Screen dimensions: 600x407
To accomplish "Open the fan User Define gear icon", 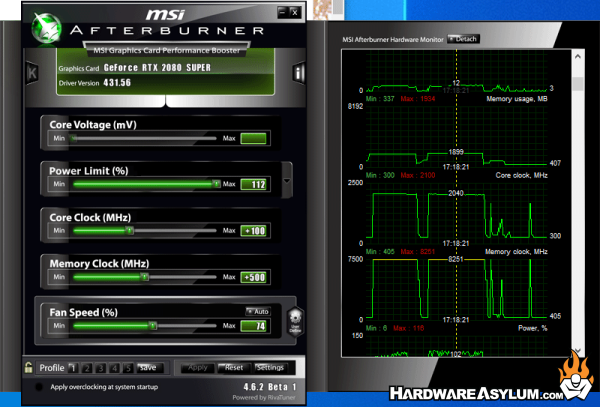I will point(295,321).
